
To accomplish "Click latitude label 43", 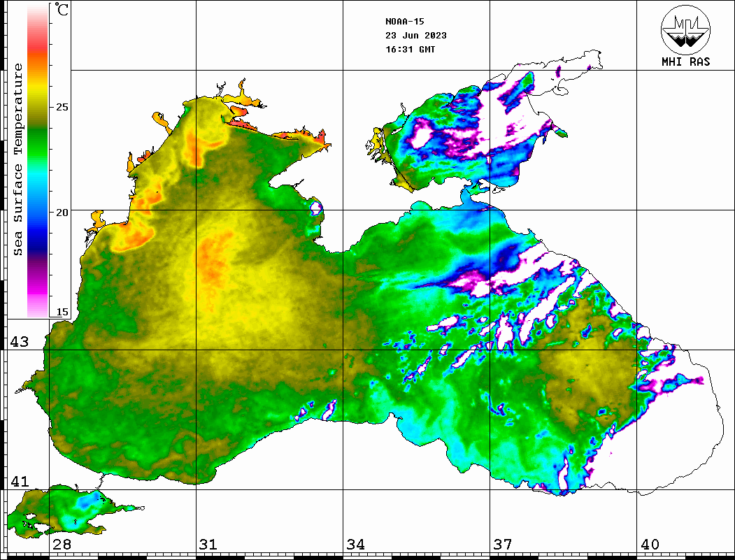I will tap(20, 342).
